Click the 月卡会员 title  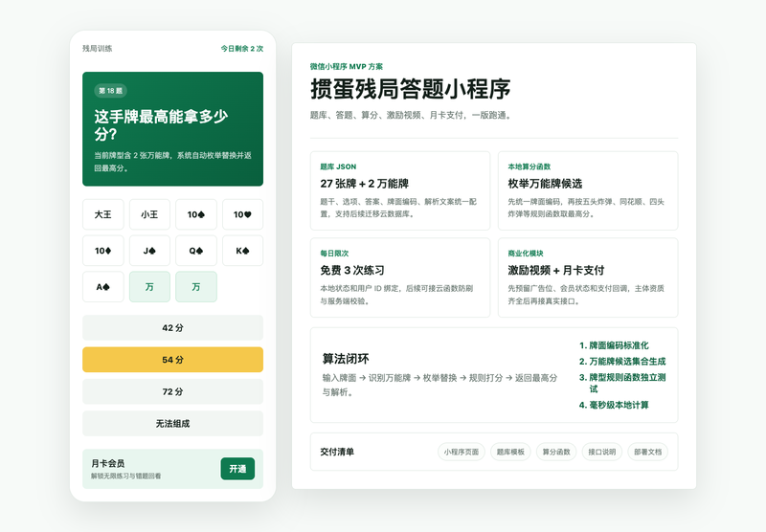pos(107,463)
